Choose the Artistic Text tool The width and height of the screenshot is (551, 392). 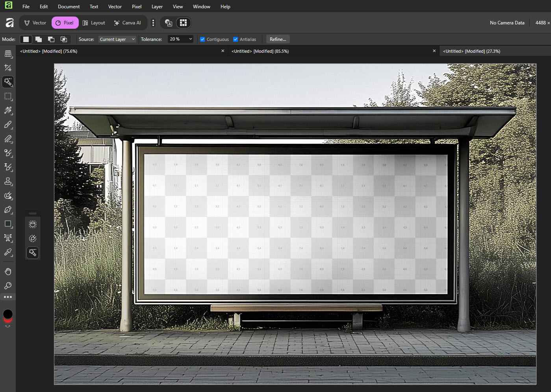click(x=8, y=238)
